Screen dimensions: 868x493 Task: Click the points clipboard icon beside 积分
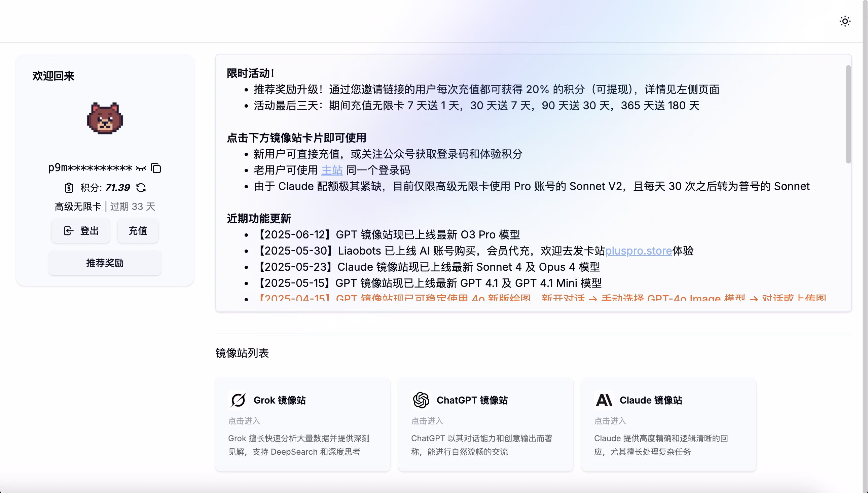point(69,187)
